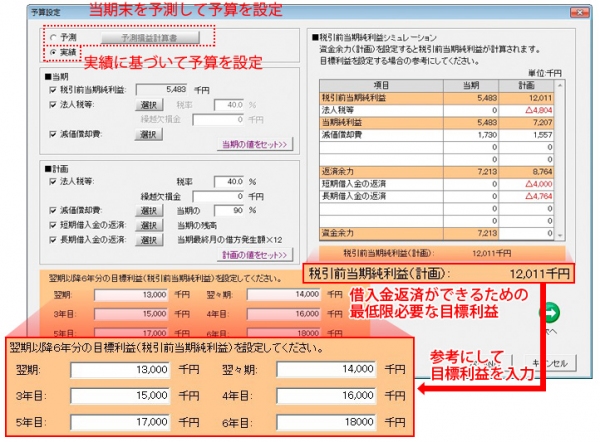Click 選択 next to 当期 法人税等
Image resolution: width=600 pixels, height=442 pixels.
148,104
